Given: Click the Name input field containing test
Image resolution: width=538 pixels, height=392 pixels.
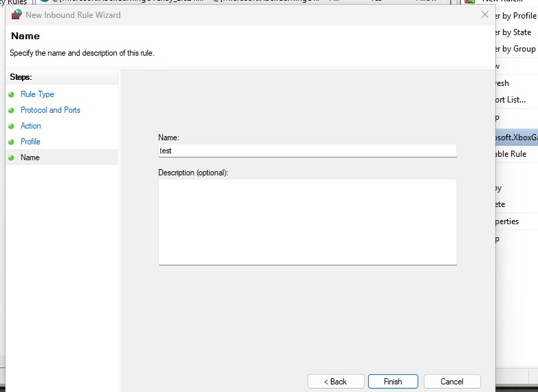Looking at the screenshot, I should [308, 151].
